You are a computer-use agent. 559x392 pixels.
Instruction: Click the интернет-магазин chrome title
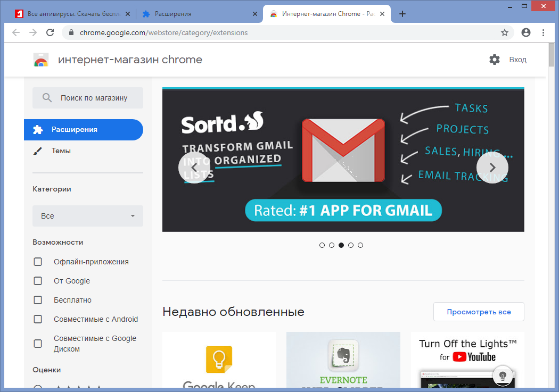(x=130, y=60)
